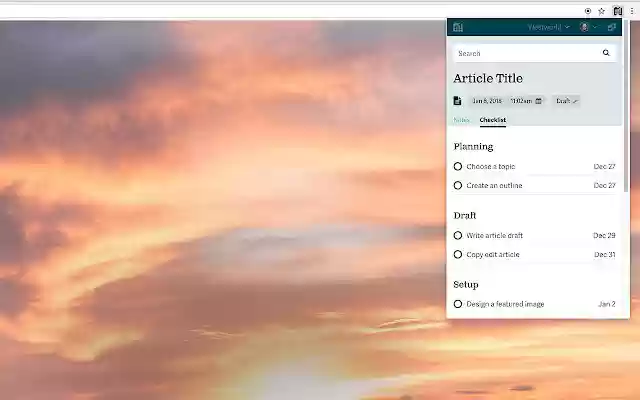Click the Planning section heading
This screenshot has width=640, height=400.
point(473,147)
